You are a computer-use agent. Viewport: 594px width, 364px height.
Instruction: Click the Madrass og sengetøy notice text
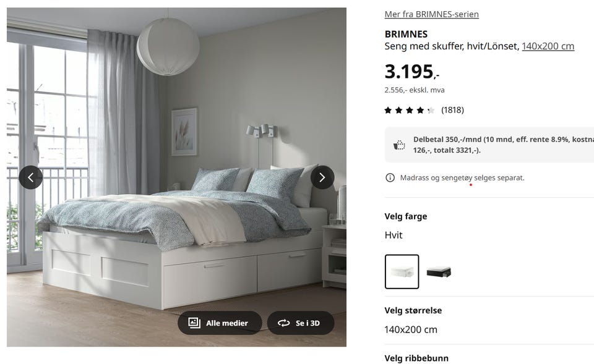click(x=462, y=178)
